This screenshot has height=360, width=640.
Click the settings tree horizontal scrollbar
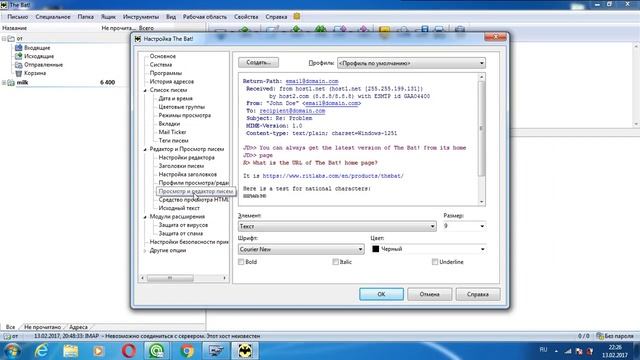point(184,278)
